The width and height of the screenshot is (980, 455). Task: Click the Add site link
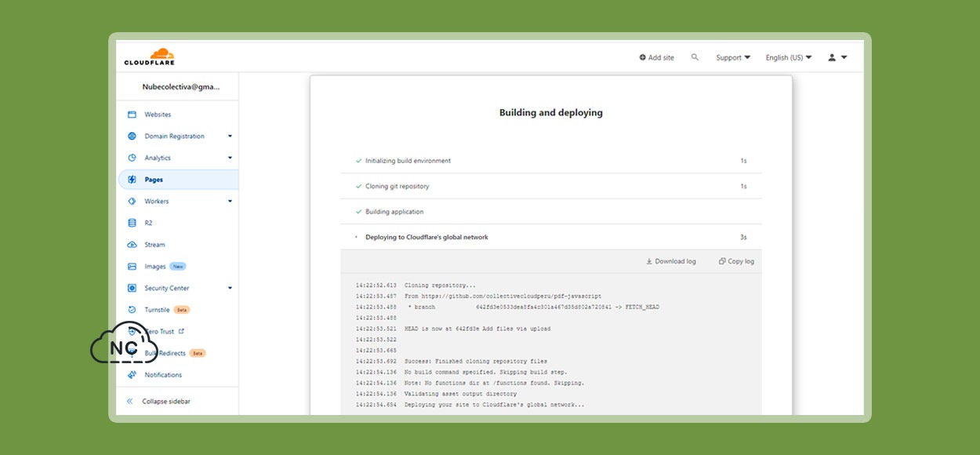tap(656, 57)
